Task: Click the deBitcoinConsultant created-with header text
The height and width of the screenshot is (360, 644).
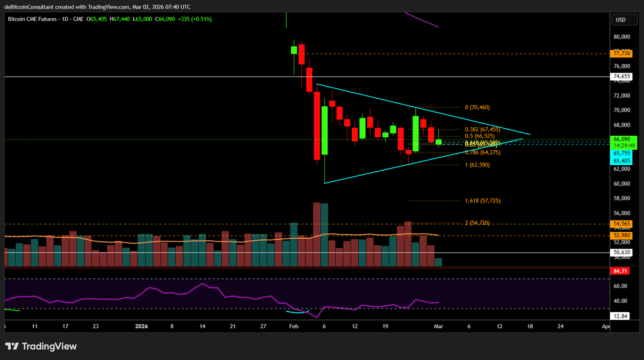Action: coord(97,6)
